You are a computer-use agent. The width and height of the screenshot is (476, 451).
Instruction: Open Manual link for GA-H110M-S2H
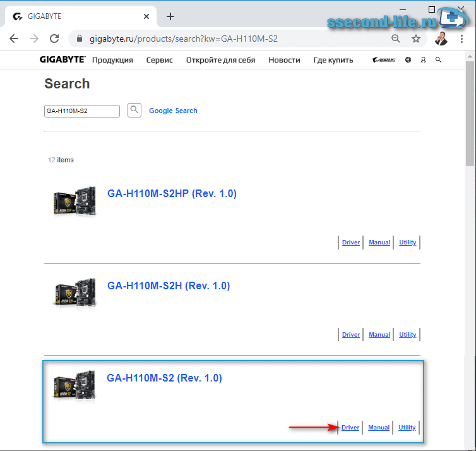pos(379,334)
